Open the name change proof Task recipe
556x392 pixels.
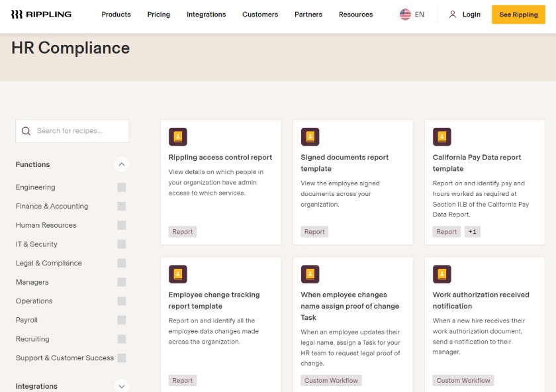pos(349,306)
